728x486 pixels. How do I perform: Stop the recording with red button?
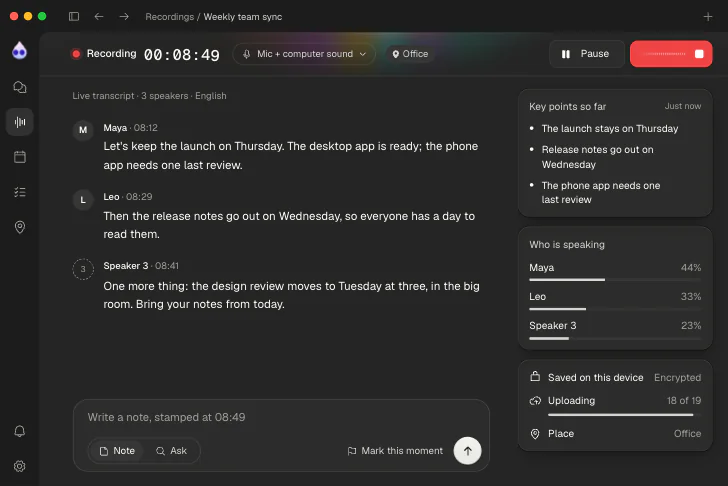tap(671, 54)
